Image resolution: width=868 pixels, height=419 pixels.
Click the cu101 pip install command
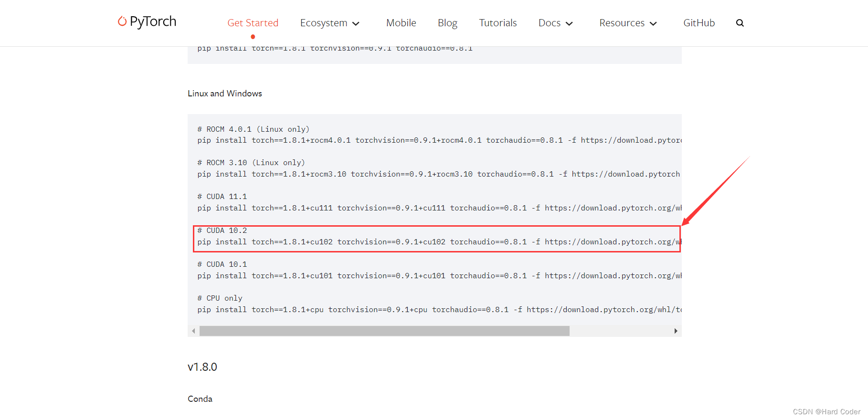pos(439,276)
